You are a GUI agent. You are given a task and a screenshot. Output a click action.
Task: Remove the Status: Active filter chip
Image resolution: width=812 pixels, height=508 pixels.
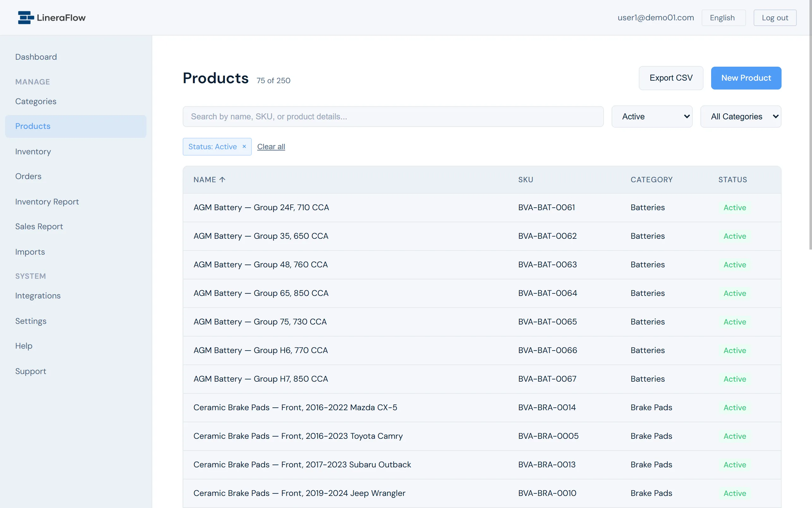244,146
